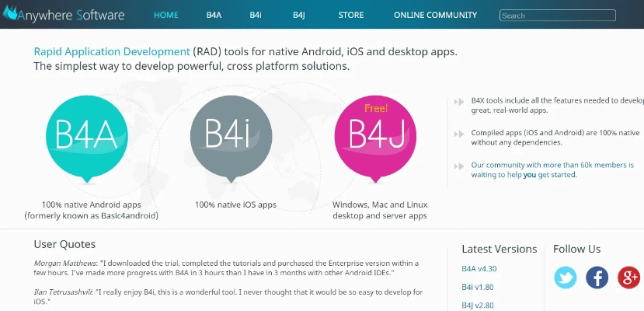644x311 pixels.
Task: Open the Facebook follow icon
Action: click(597, 277)
